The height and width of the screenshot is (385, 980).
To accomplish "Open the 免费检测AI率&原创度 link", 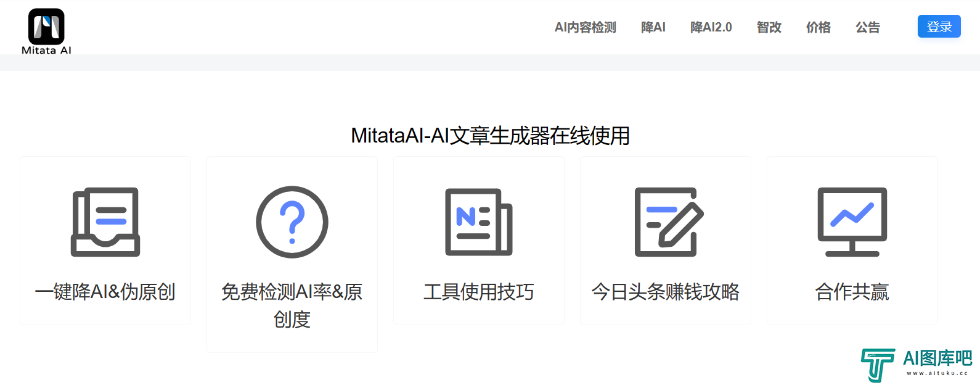I will 292,305.
